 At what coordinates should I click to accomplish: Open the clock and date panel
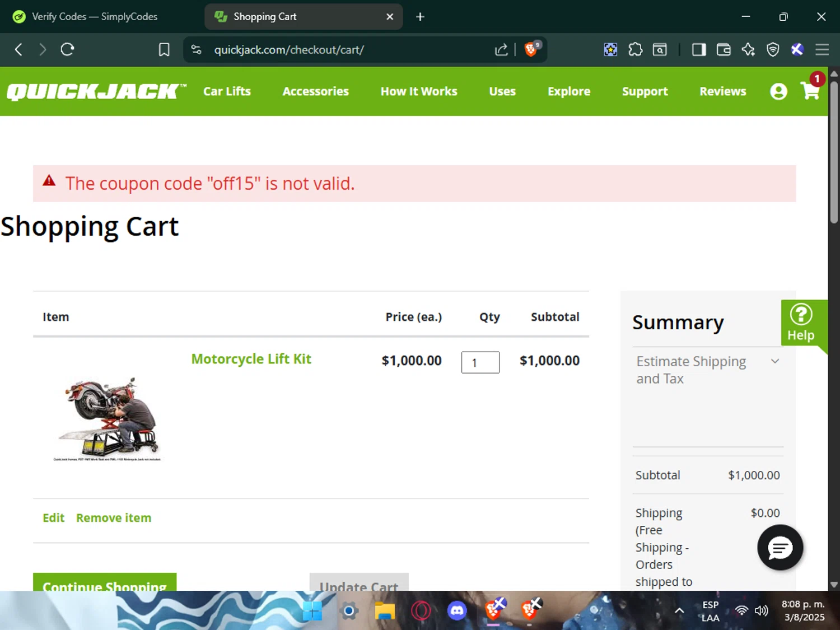[x=804, y=610]
